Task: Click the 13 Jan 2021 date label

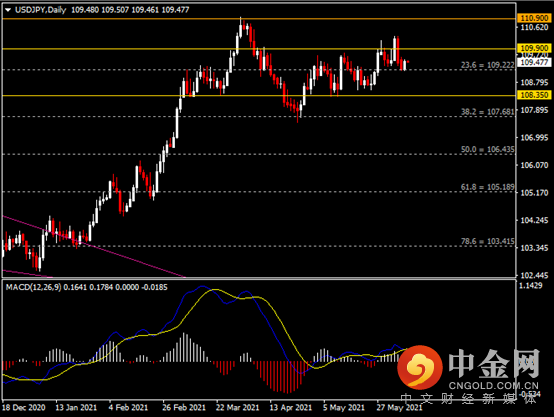Action: point(76,408)
